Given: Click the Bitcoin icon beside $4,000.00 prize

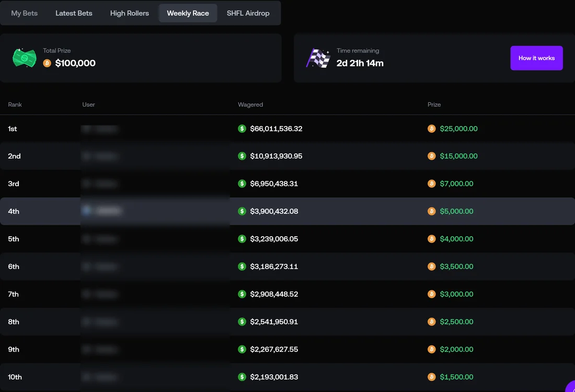Looking at the screenshot, I should click(x=432, y=239).
